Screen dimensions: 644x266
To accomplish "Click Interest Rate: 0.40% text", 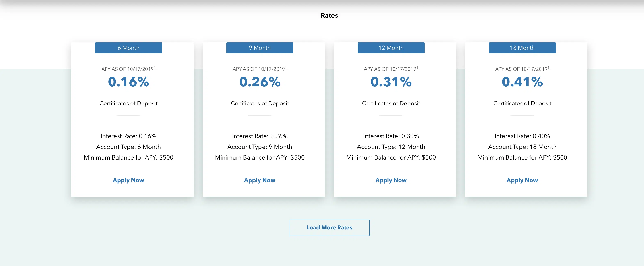I will 522,136.
